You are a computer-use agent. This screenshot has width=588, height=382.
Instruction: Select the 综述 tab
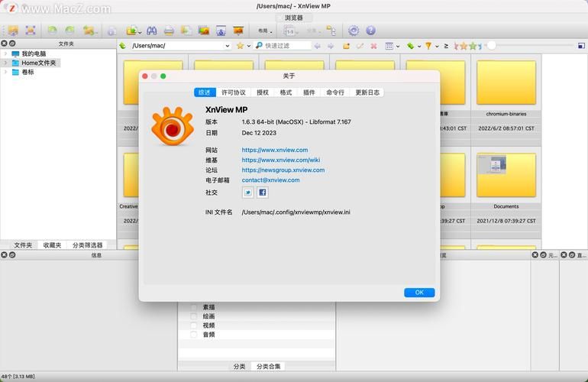tap(205, 92)
